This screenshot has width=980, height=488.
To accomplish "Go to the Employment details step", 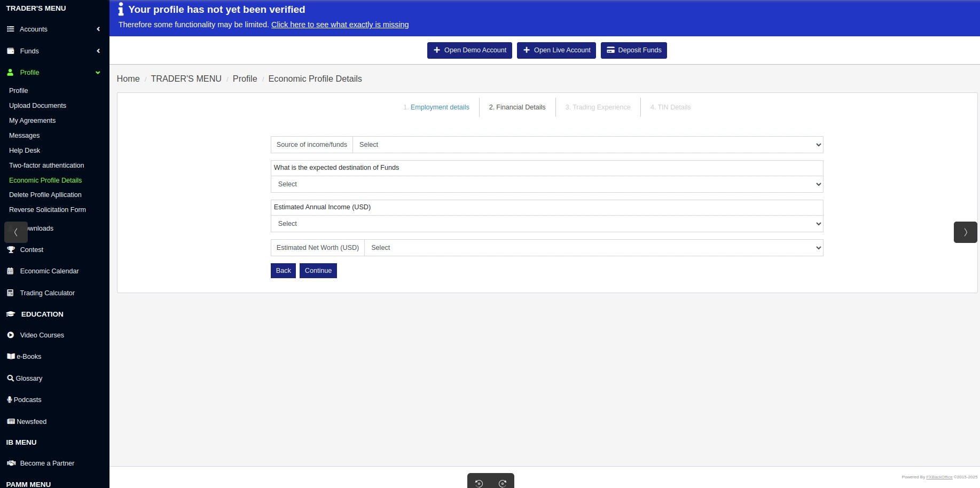I will (436, 107).
